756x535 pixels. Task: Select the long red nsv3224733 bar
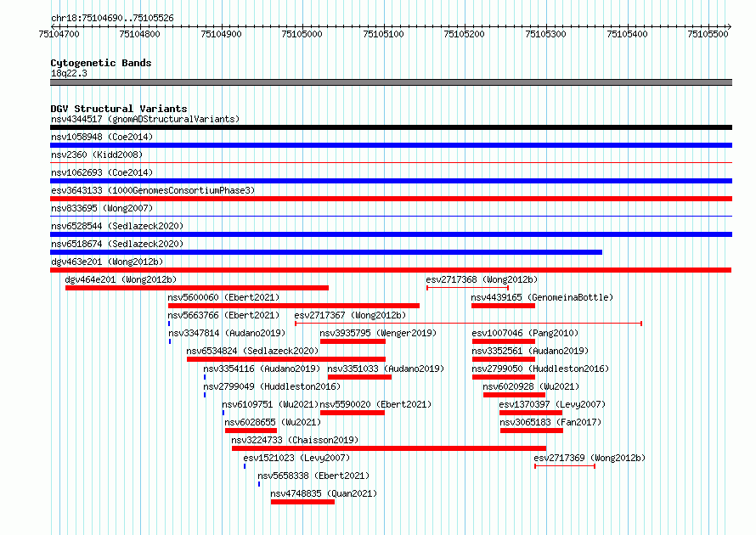click(388, 448)
